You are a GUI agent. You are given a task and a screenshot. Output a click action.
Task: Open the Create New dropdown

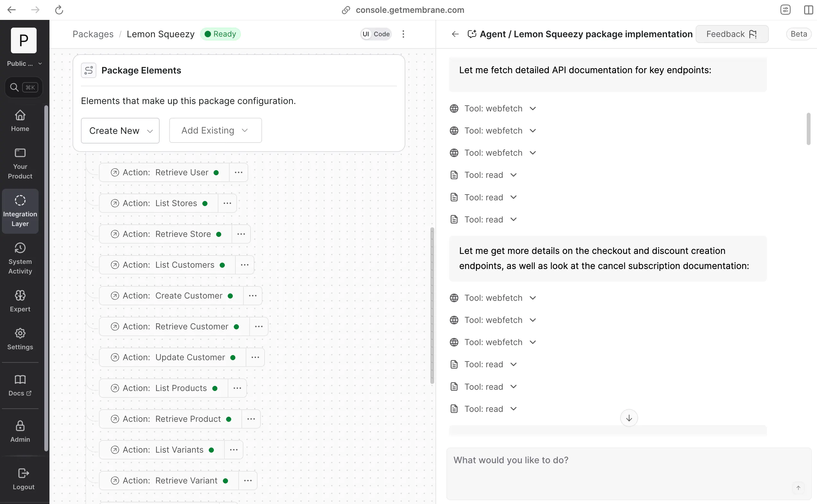click(x=120, y=131)
